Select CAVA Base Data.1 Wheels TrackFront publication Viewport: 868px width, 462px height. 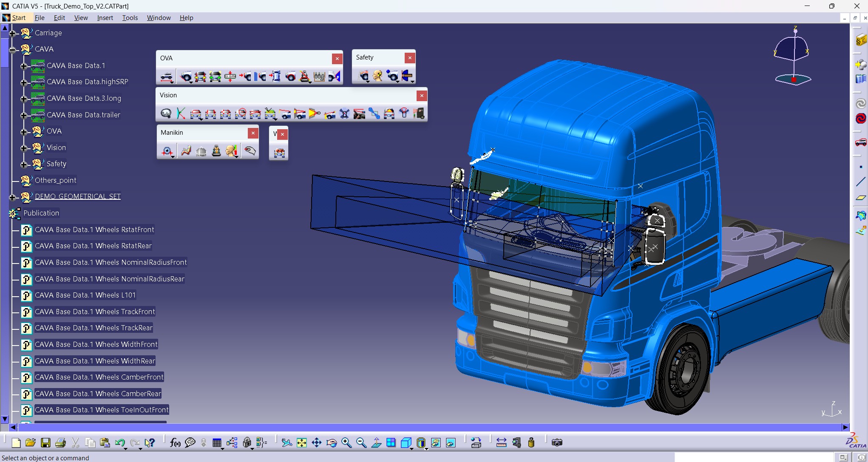tap(95, 312)
